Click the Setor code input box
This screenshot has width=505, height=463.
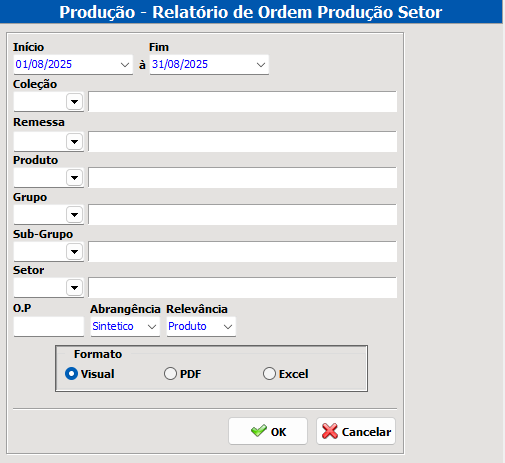tap(40, 287)
